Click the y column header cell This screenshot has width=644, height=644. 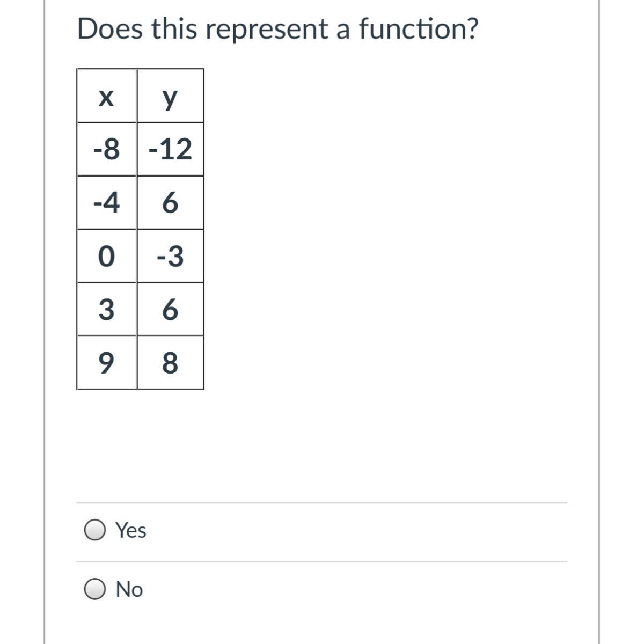[170, 97]
